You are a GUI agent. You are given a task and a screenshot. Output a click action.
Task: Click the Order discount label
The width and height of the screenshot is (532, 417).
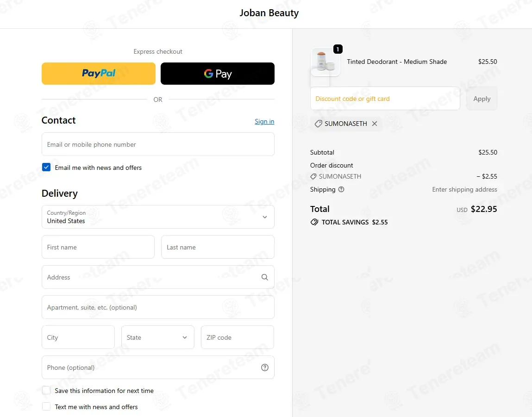coord(332,165)
